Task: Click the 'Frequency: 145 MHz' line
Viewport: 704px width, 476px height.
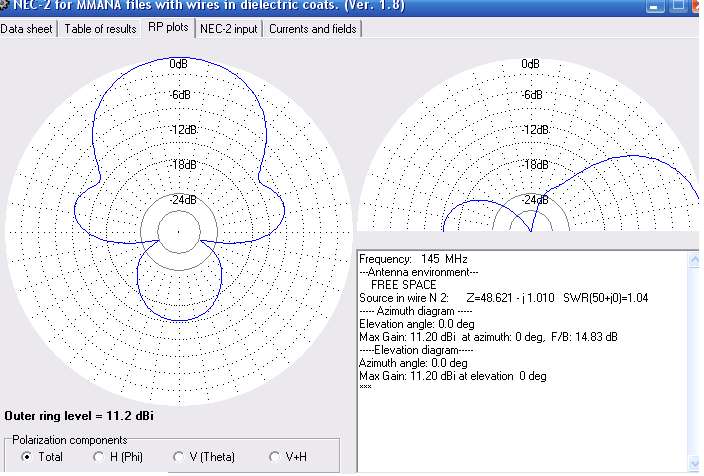Action: [413, 259]
